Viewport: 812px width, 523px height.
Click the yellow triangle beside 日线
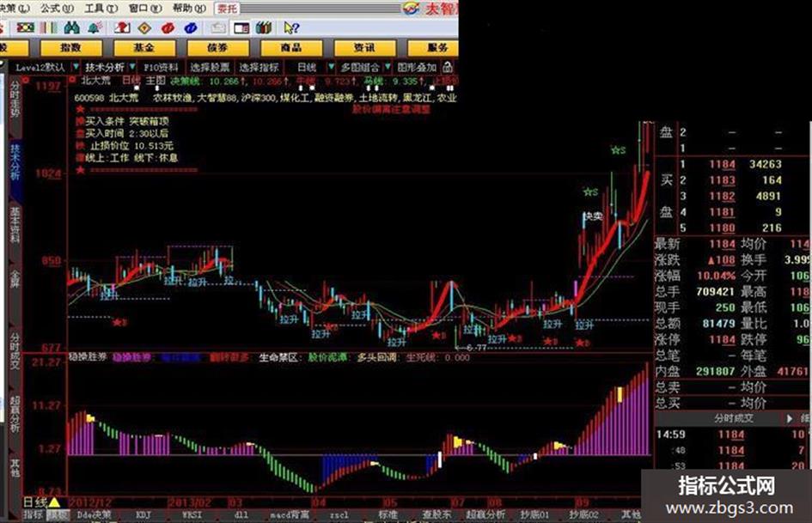[x=54, y=502]
